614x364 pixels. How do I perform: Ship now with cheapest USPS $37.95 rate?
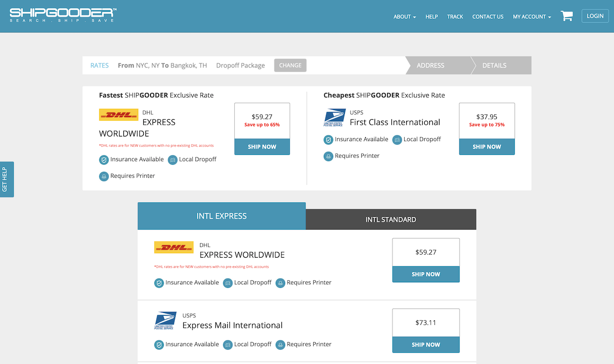[x=487, y=147]
